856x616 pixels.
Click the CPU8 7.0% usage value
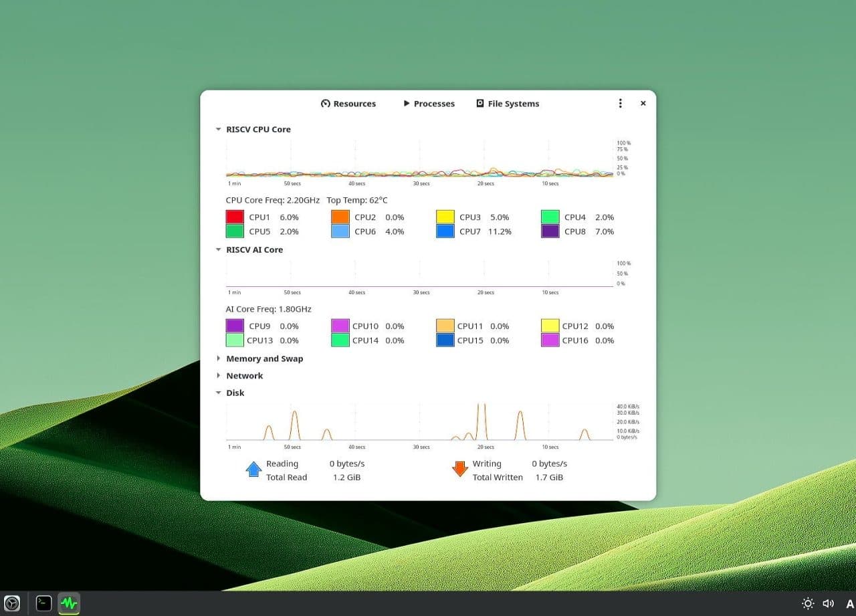tap(605, 231)
